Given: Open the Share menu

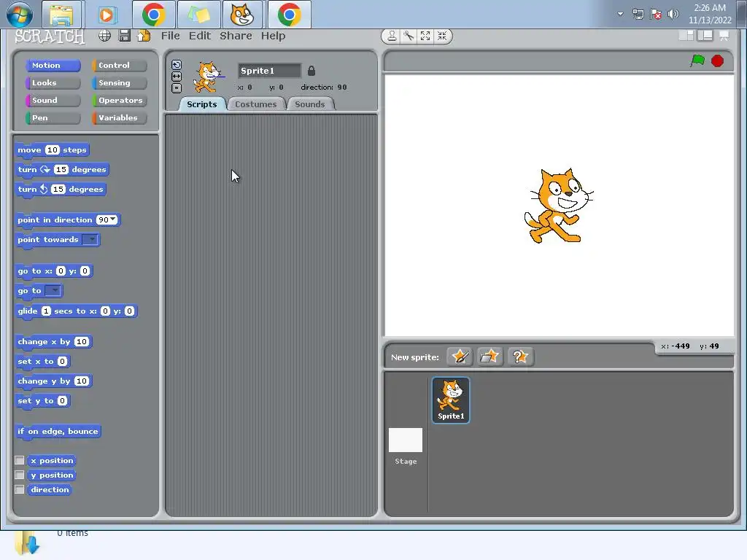Looking at the screenshot, I should (236, 36).
